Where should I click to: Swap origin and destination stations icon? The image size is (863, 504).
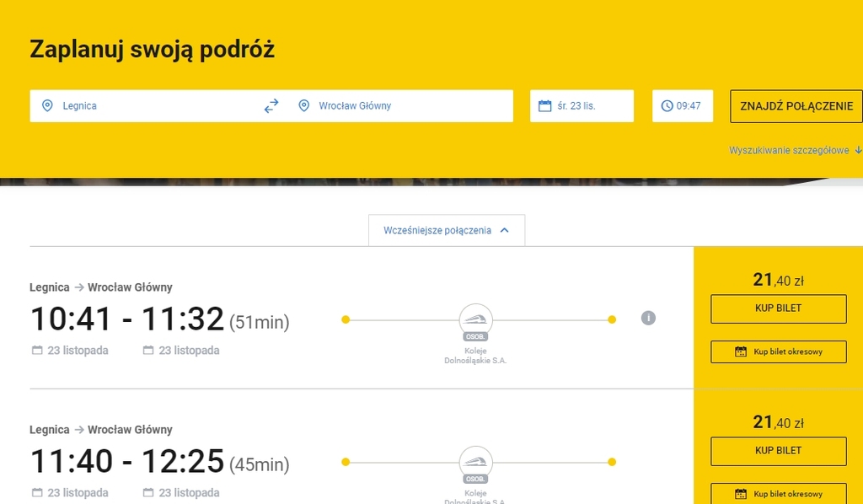pyautogui.click(x=271, y=105)
